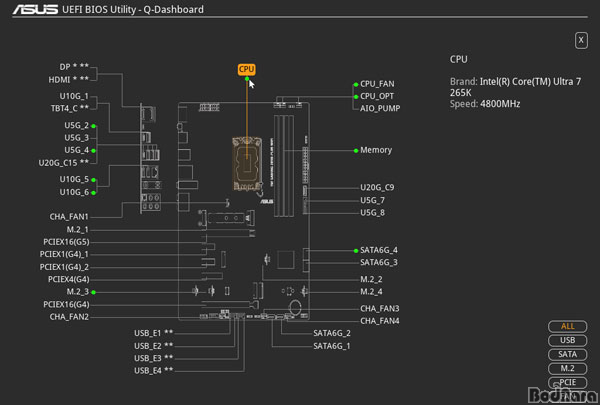The width and height of the screenshot is (600, 405).
Task: Select the U5G_8 header label
Action: click(x=372, y=212)
